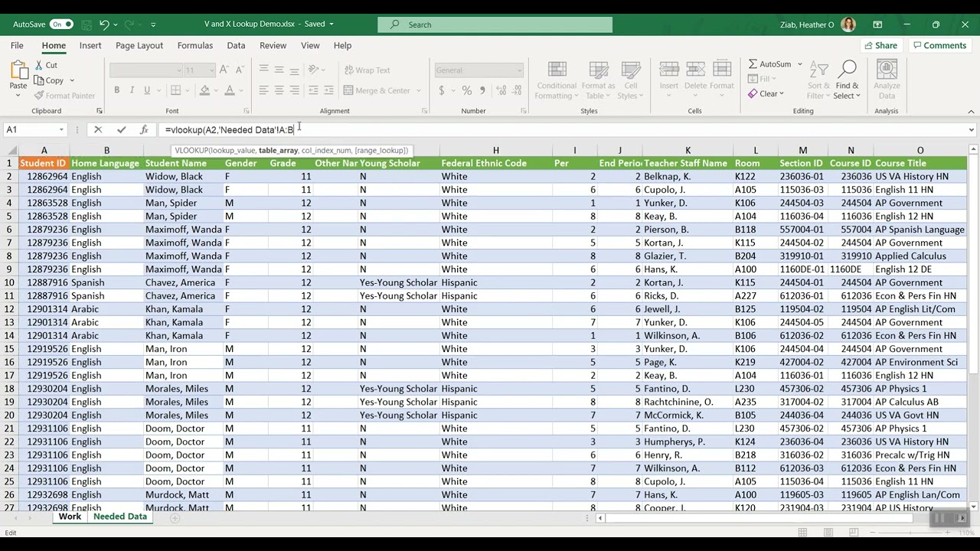Click the Copy icon
This screenshot has width=980, height=551.
[40, 80]
